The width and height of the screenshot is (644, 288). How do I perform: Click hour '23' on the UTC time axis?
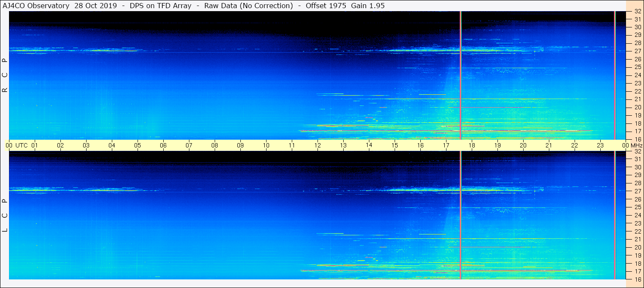point(600,145)
